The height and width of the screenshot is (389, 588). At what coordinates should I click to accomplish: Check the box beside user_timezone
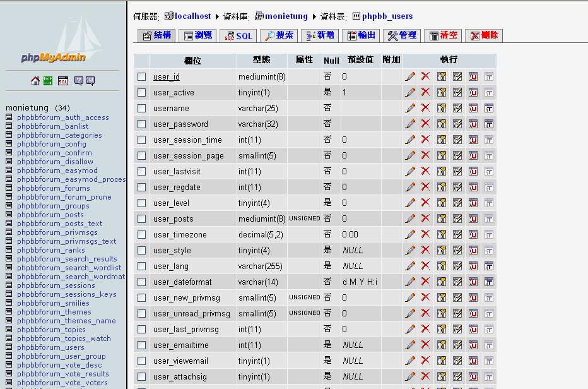click(x=142, y=234)
